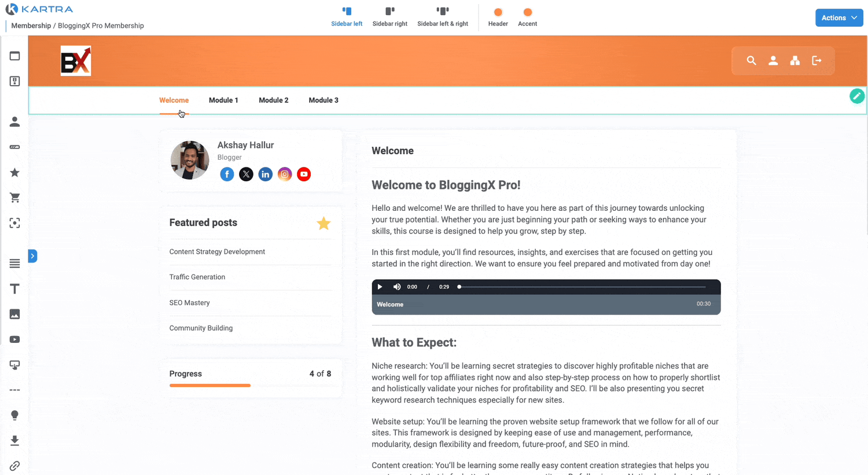This screenshot has height=475, width=868.
Task: Go to the Module 3 tab
Action: coord(323,100)
